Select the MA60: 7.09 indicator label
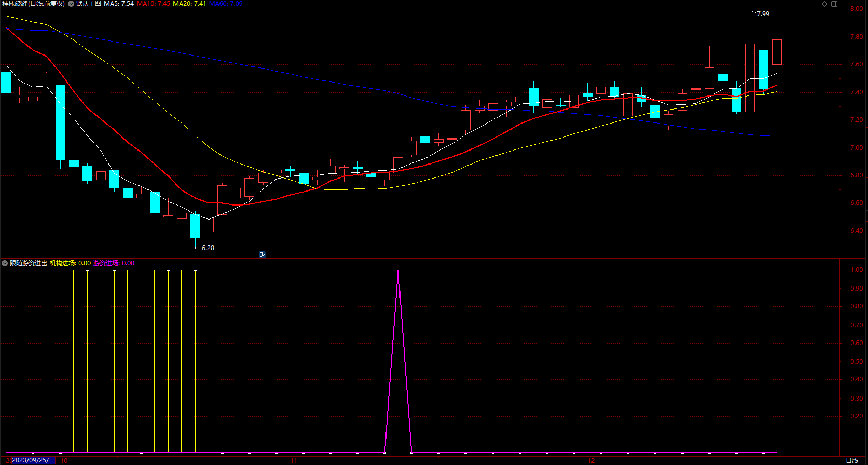Image resolution: width=868 pixels, height=465 pixels. tap(226, 4)
